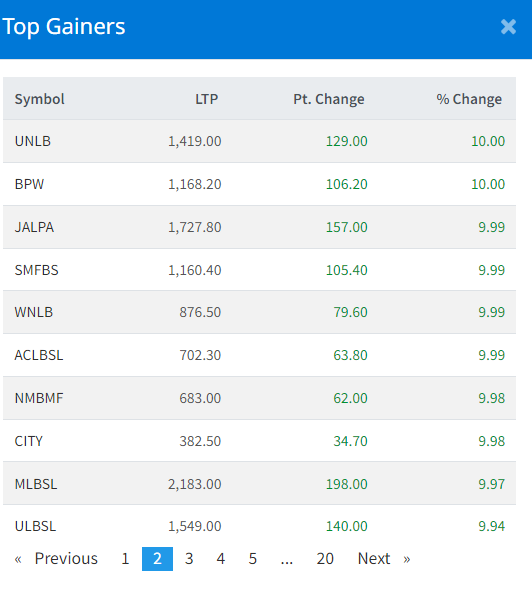
Task: Close the Top Gainers dialog
Action: (508, 27)
